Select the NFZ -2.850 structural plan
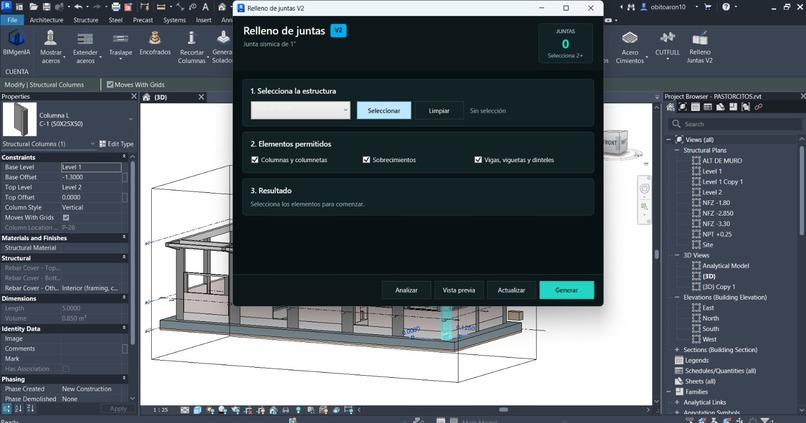806x423 pixels. (718, 213)
